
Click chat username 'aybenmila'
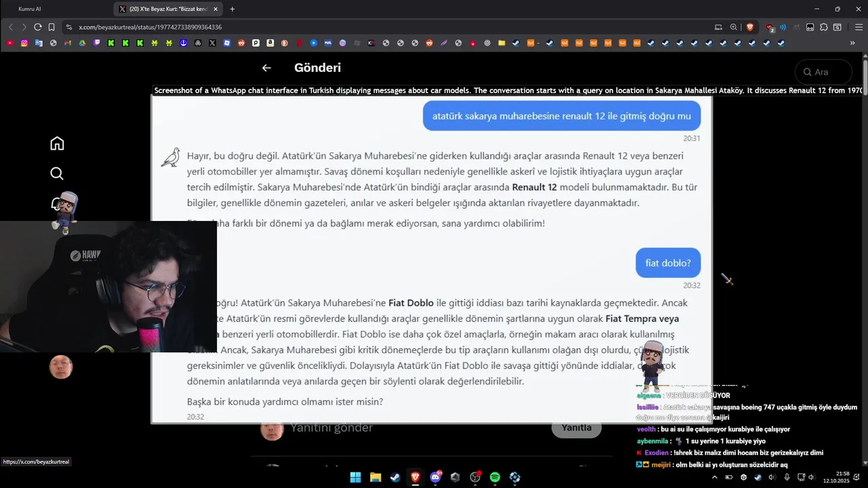pos(652,441)
